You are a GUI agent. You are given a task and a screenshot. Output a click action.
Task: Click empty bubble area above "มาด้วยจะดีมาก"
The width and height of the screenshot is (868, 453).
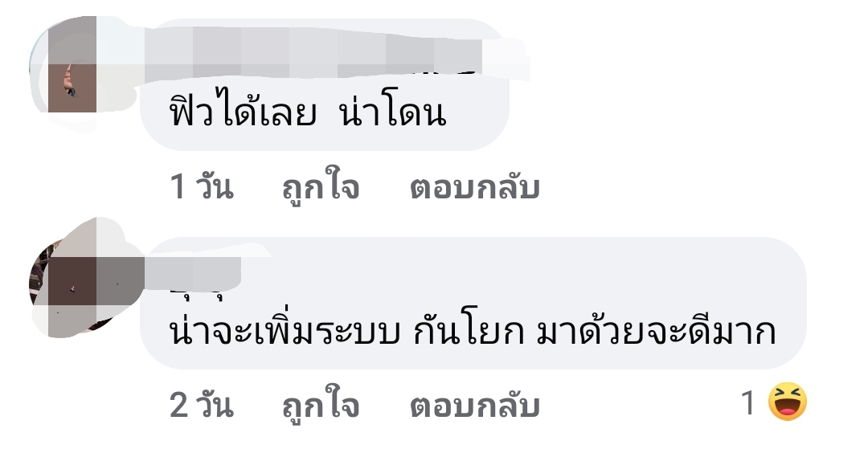(x=657, y=274)
